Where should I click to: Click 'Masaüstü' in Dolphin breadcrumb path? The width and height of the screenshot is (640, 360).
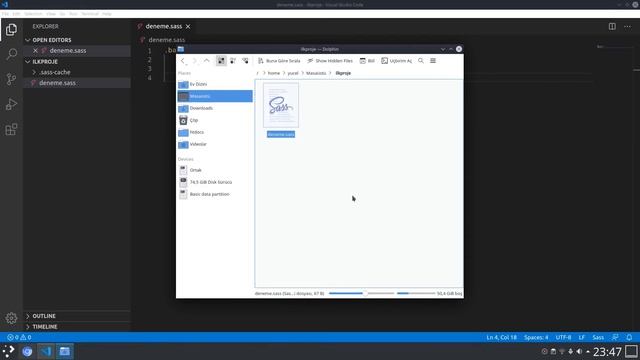pos(316,73)
